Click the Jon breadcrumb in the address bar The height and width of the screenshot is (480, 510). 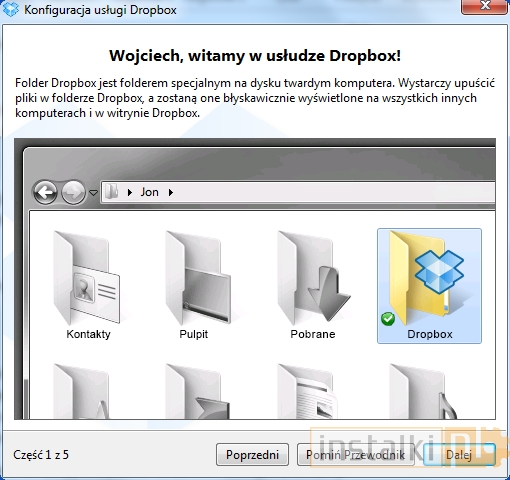point(149,192)
